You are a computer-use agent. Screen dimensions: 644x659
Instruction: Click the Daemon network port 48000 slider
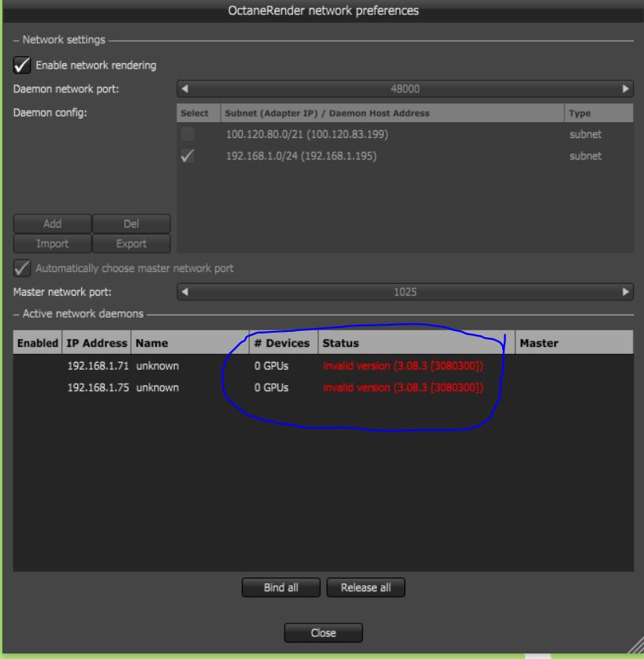pyautogui.click(x=405, y=88)
